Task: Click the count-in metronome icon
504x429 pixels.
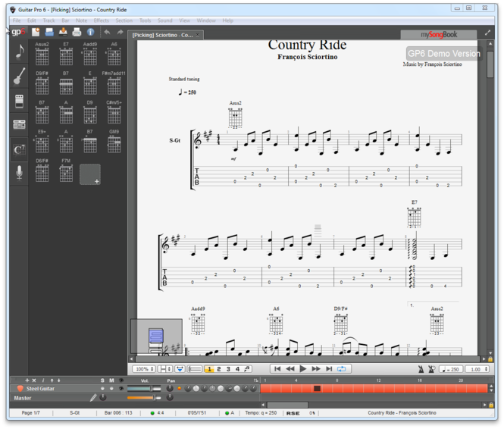Action: tap(432, 369)
